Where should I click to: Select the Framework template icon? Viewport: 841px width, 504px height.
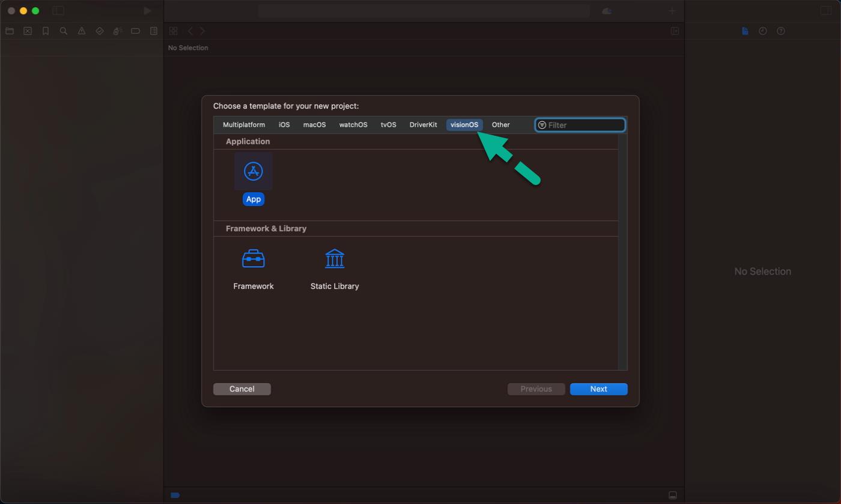tap(253, 258)
